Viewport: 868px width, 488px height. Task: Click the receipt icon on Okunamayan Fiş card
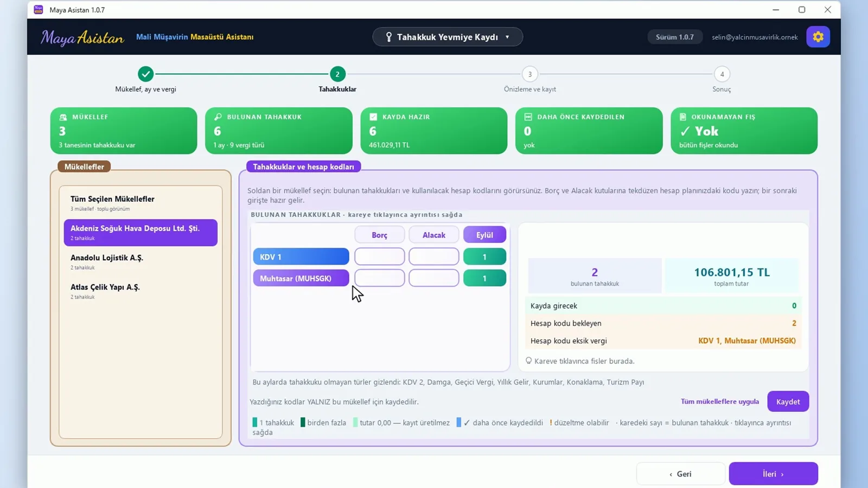click(x=683, y=117)
